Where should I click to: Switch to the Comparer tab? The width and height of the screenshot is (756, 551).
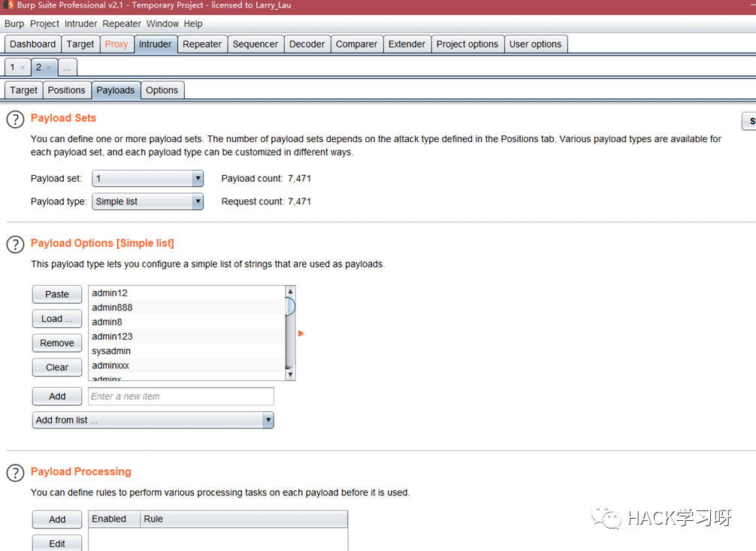click(357, 44)
